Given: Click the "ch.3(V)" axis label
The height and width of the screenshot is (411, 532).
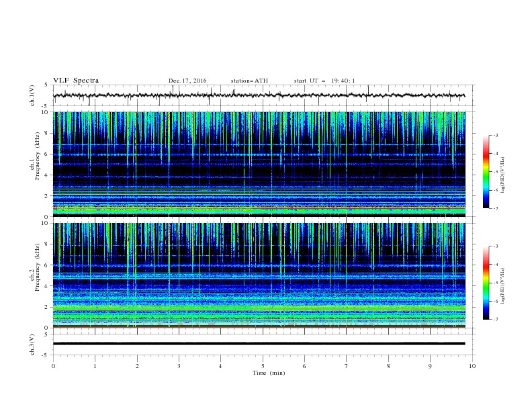Looking at the screenshot, I should (32, 345).
